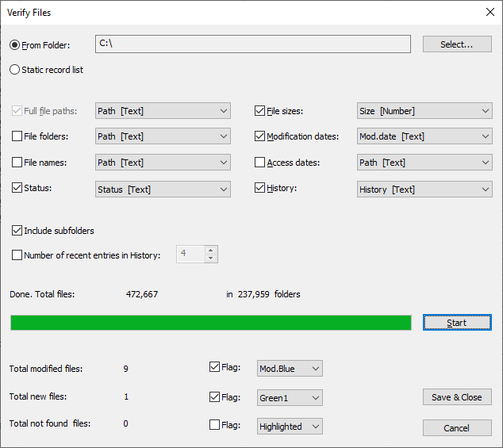Image resolution: width=503 pixels, height=448 pixels.
Task: Enable the File folders checkbox
Action: (x=17, y=136)
